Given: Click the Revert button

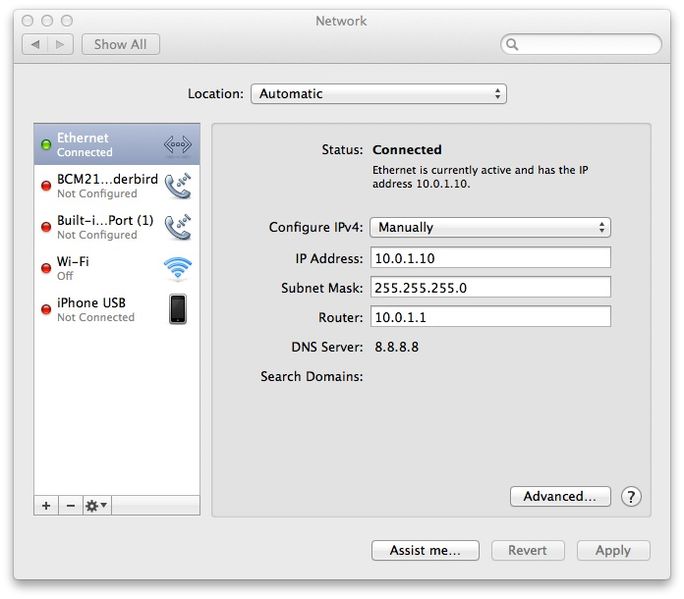Looking at the screenshot, I should coord(528,551).
